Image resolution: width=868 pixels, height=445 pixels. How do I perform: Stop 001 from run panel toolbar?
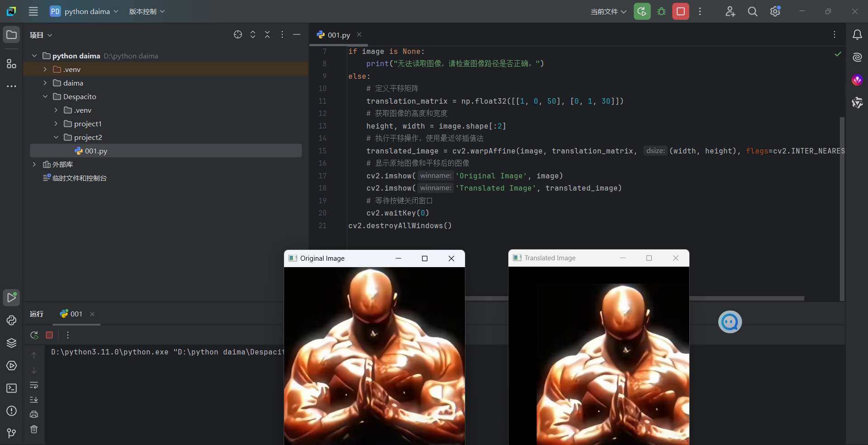coord(49,335)
